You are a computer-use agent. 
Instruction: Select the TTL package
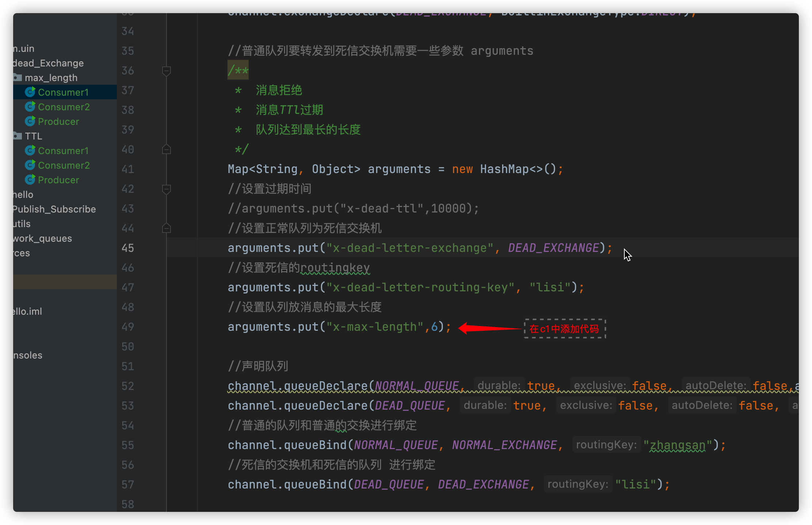(34, 136)
